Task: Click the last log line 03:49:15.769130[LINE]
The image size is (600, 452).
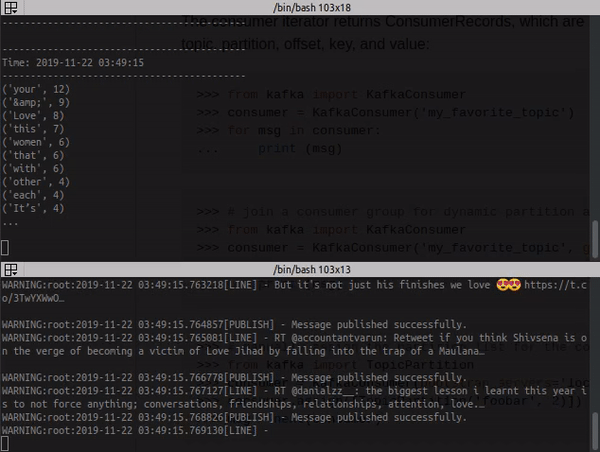Action: pyautogui.click(x=135, y=431)
